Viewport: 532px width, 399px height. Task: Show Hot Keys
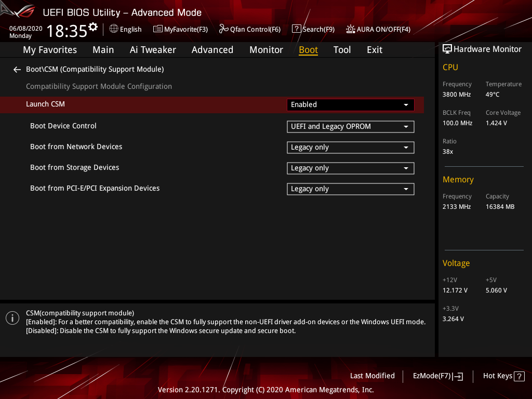[x=504, y=376]
